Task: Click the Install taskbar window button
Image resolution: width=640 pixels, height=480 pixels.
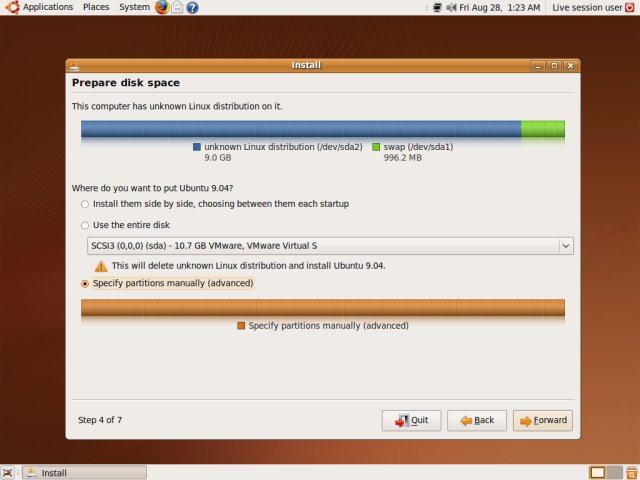Action: (84, 473)
